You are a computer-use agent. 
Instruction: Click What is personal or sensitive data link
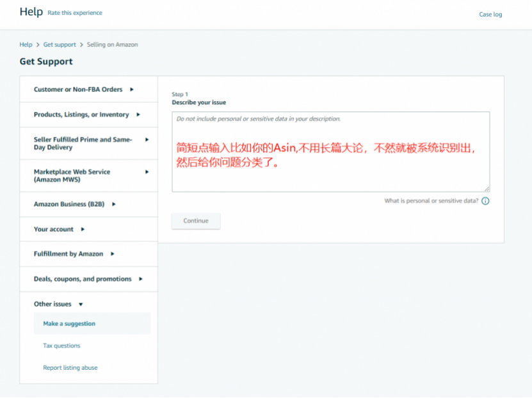431,201
